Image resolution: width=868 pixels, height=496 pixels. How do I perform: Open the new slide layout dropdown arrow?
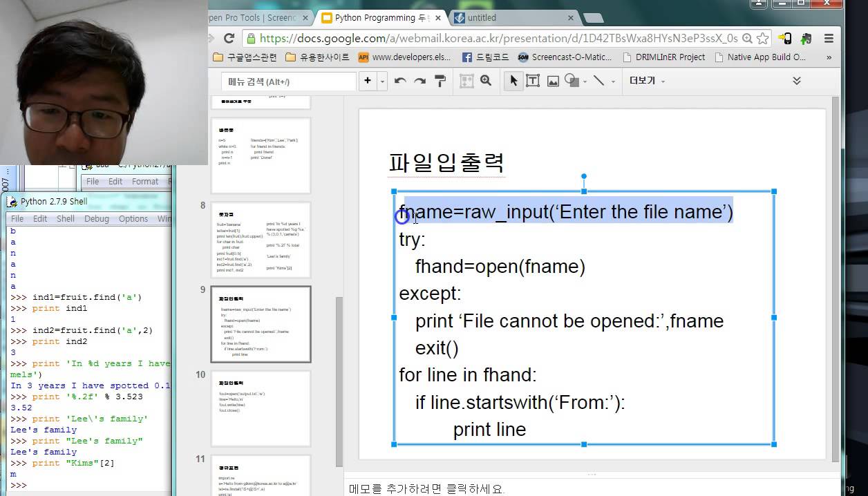tap(382, 81)
